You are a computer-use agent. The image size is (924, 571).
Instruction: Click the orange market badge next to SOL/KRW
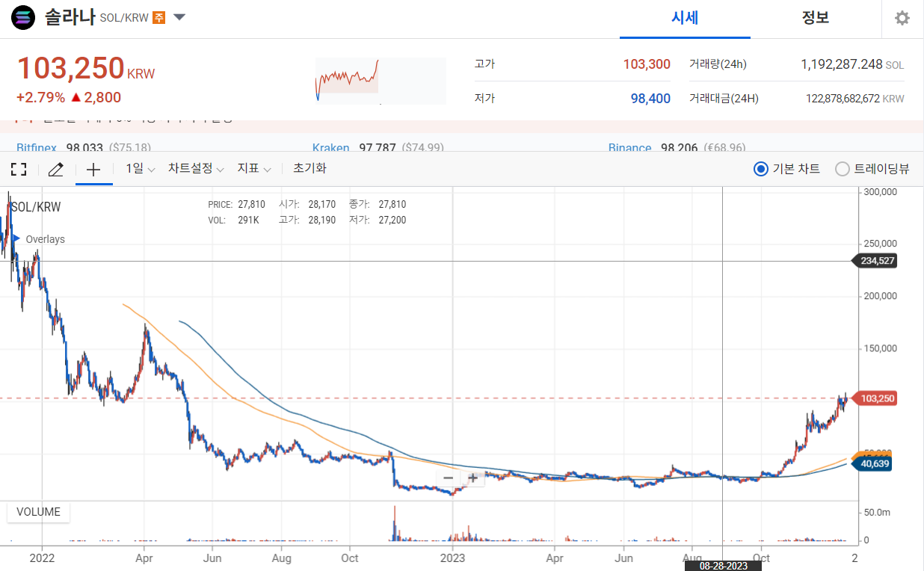click(158, 17)
